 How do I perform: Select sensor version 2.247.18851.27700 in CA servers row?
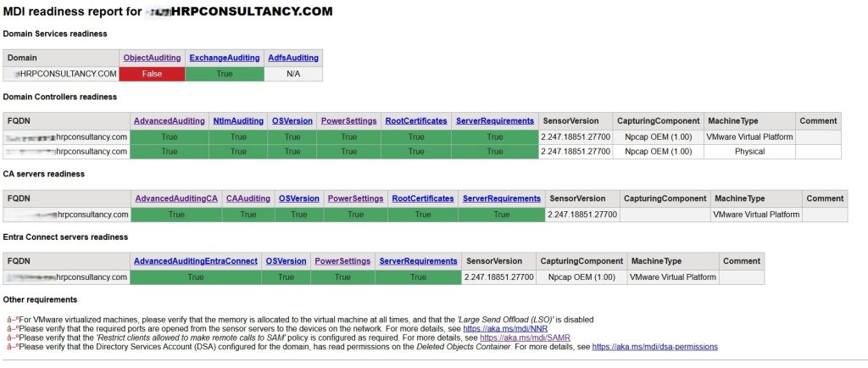582,215
